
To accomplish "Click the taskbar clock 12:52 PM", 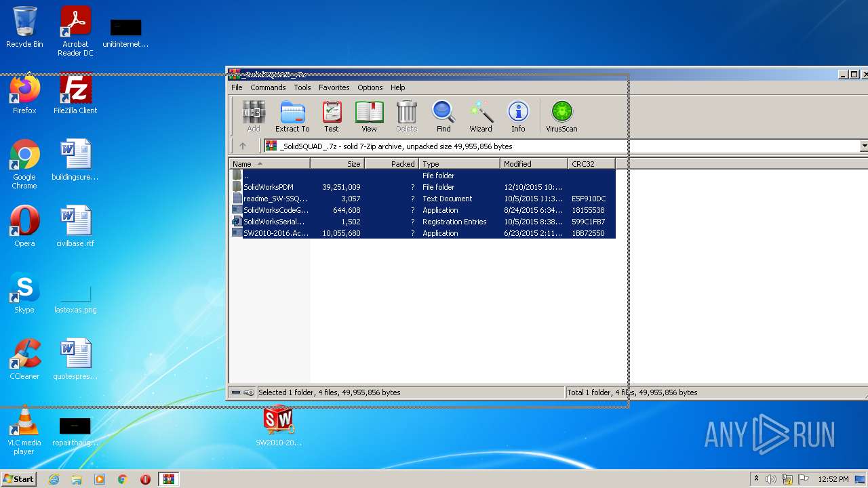I will 833,479.
